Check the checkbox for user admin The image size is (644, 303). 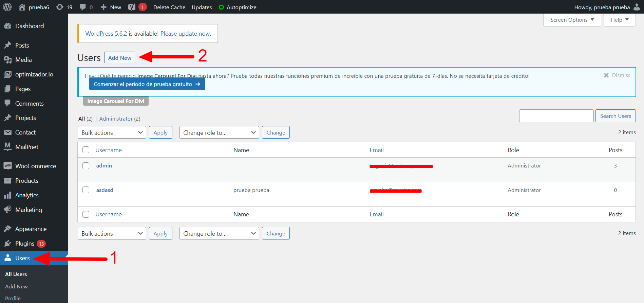[86, 166]
